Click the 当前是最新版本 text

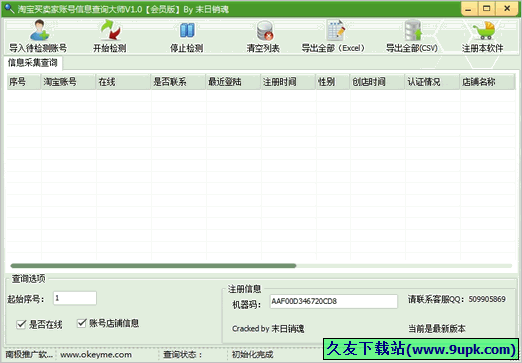click(437, 329)
